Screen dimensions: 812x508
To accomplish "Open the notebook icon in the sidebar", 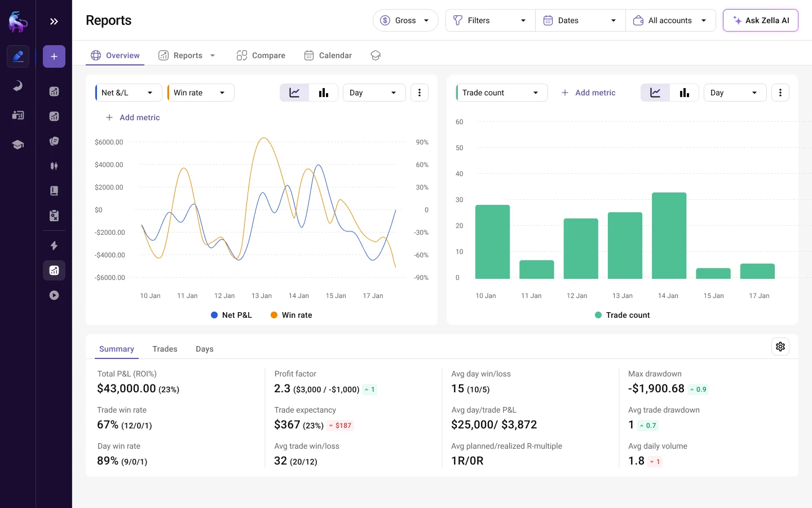I will 54,191.
